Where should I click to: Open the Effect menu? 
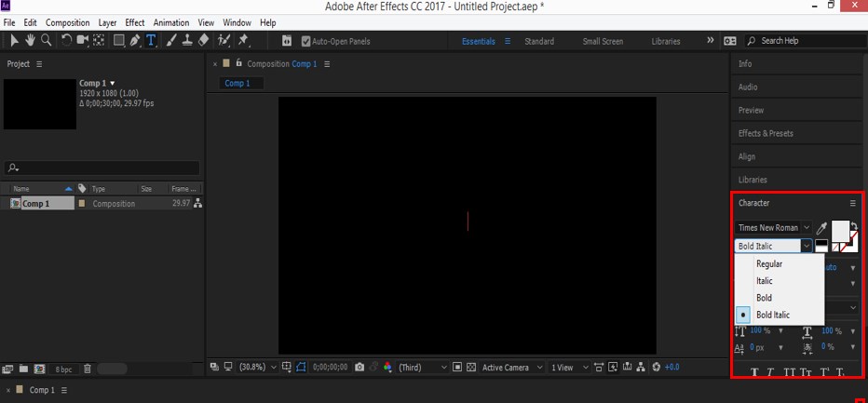tap(134, 22)
